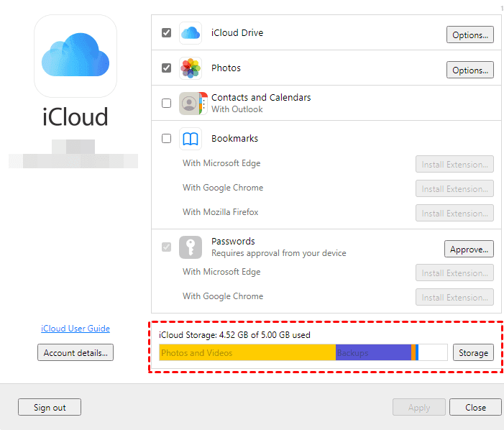Click the large iCloud cloud logo
The width and height of the screenshot is (504, 430).
pos(75,56)
